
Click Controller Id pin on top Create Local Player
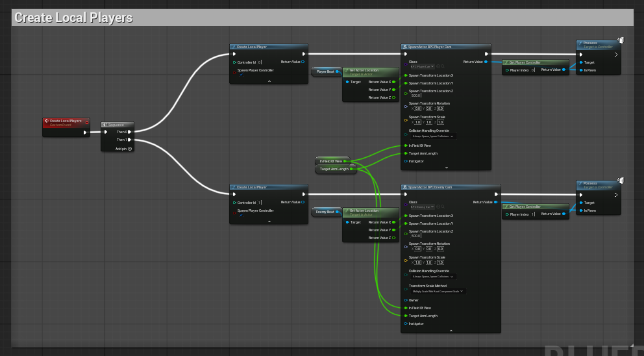pyautogui.click(x=234, y=62)
